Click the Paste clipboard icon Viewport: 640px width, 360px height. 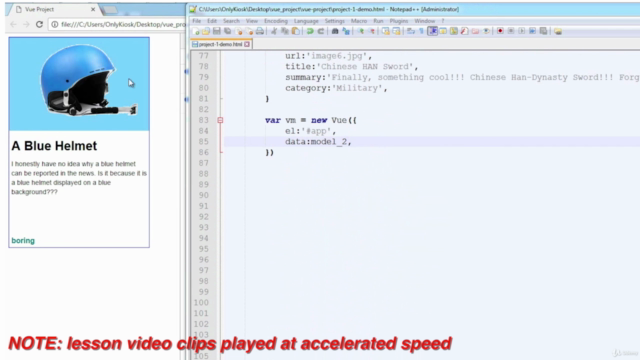point(296,31)
